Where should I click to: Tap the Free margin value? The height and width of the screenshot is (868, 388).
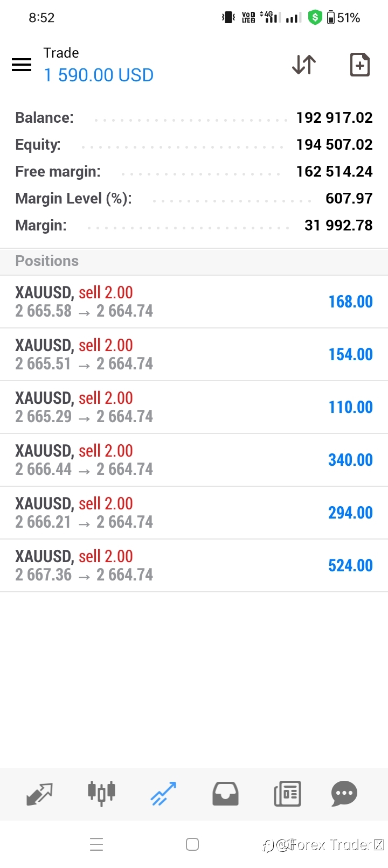click(x=334, y=171)
